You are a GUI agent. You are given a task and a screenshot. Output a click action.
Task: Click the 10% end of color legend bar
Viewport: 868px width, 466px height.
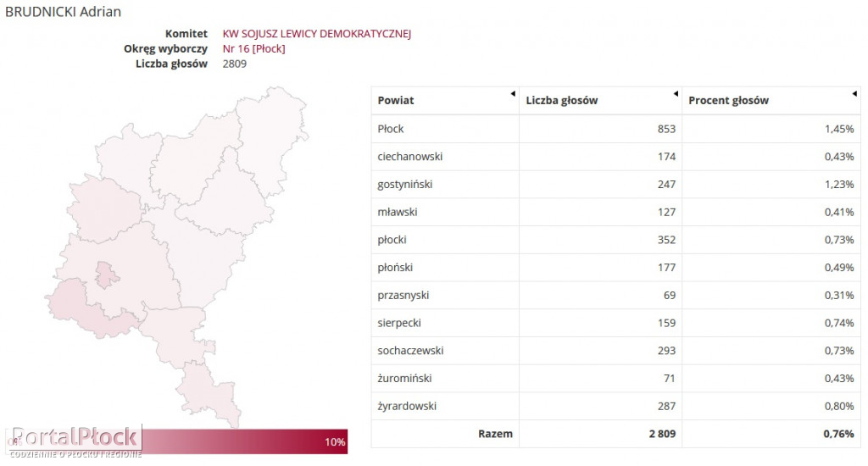(334, 441)
